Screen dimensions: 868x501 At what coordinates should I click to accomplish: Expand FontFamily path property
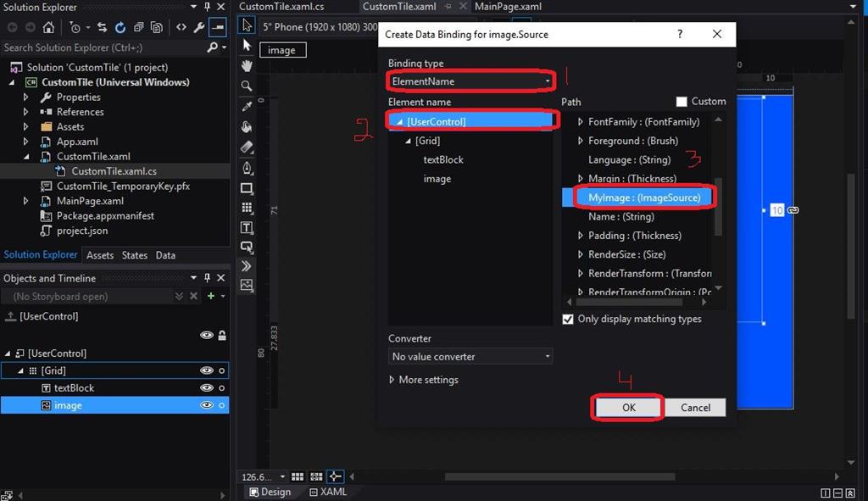pyautogui.click(x=580, y=122)
